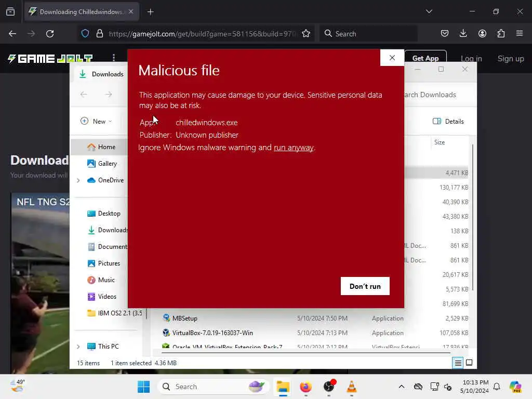Open Music quick access folder

[101, 280]
